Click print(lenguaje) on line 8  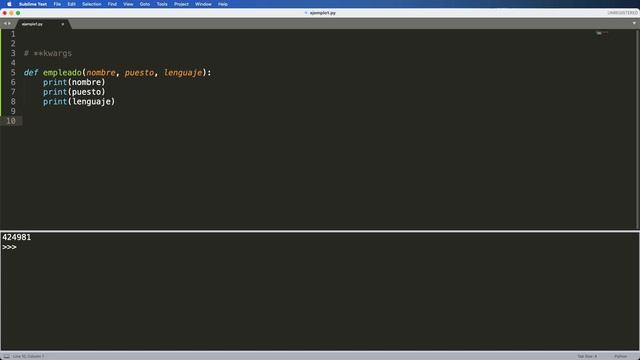(x=79, y=102)
